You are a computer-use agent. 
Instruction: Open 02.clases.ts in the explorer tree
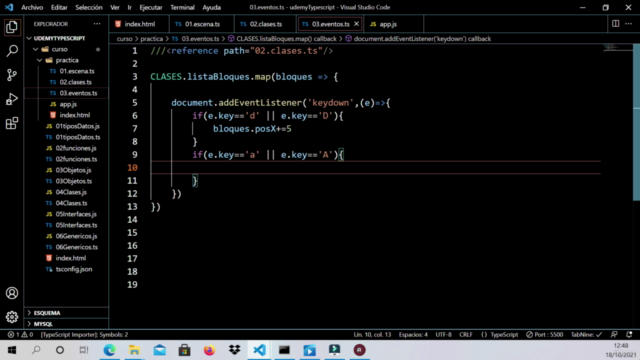click(x=76, y=82)
